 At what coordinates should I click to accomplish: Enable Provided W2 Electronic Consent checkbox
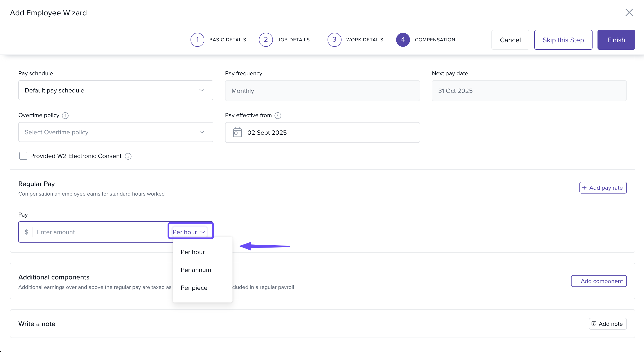(x=23, y=156)
